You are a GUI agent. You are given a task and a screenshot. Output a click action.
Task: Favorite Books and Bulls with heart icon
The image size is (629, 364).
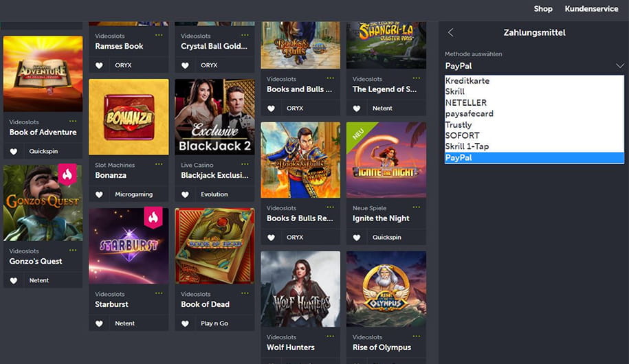[x=271, y=109]
